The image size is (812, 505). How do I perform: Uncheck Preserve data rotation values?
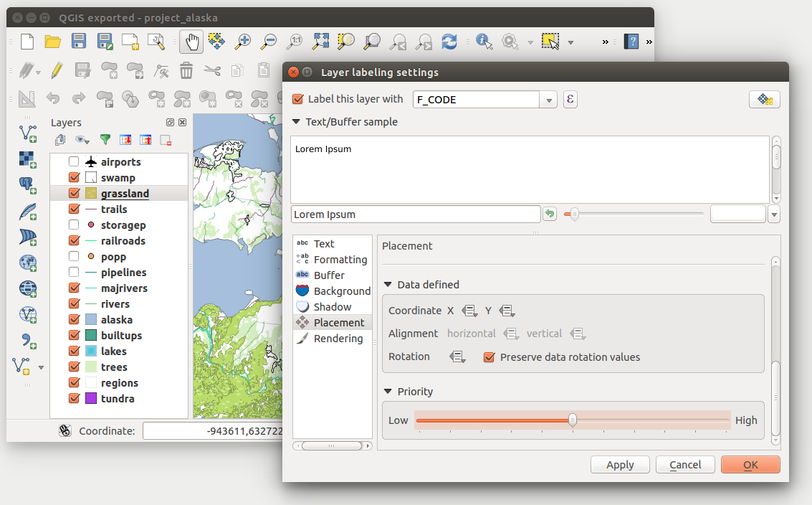coord(489,357)
